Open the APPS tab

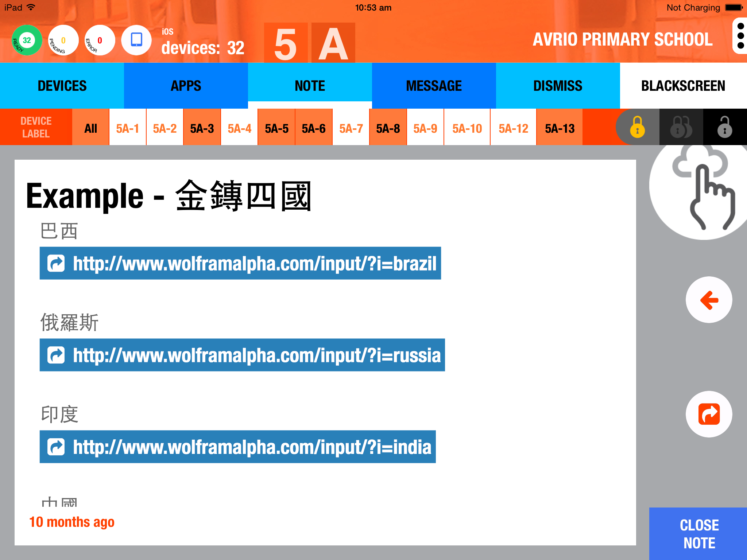pos(186,86)
